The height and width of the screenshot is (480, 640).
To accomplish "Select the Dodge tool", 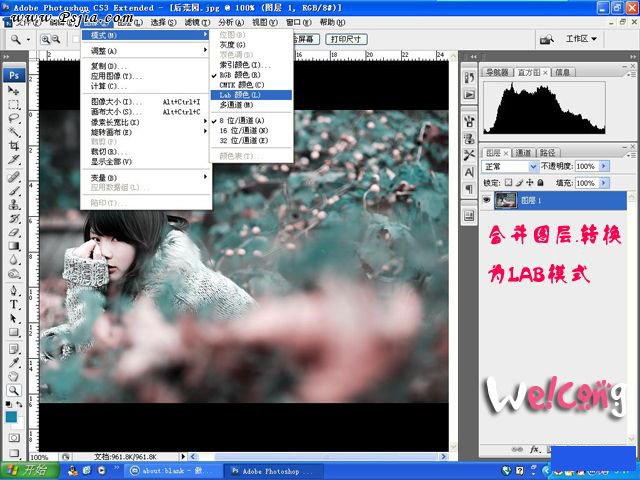I will tap(13, 273).
